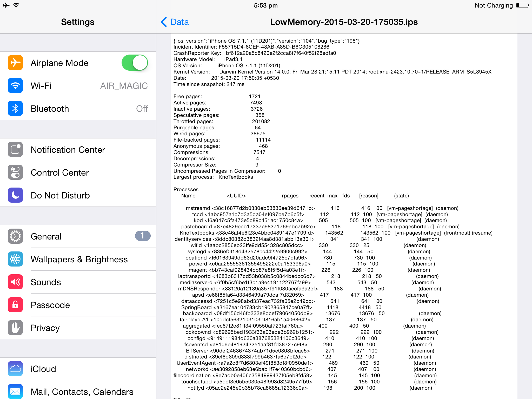This screenshot has width=532, height=399.
Task: Tap the Do Not Disturb moon icon
Action: [15, 195]
